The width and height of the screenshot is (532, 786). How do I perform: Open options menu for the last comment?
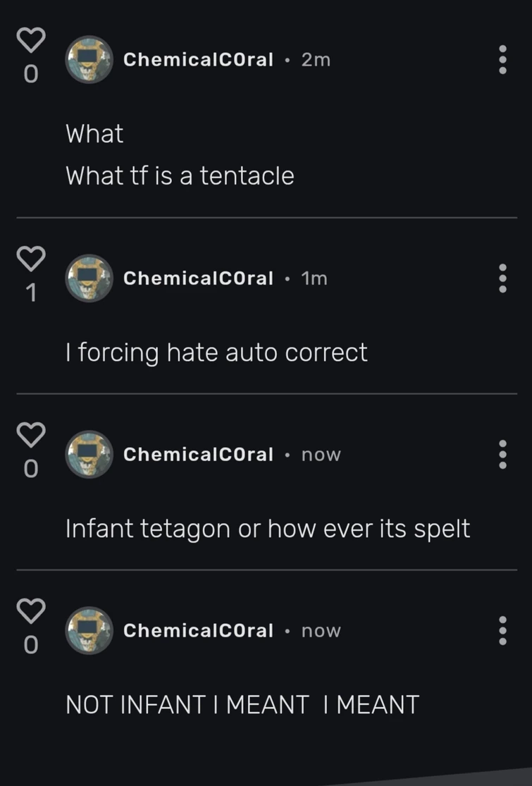pyautogui.click(x=502, y=631)
